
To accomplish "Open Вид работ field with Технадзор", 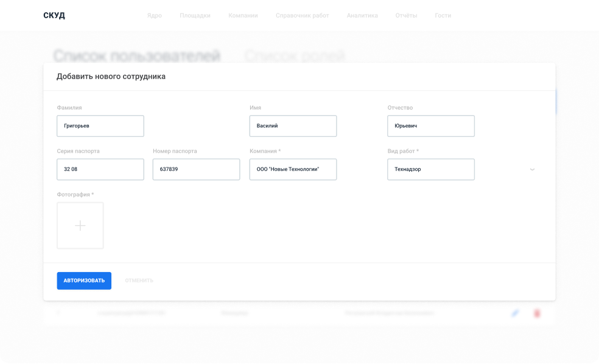I will (431, 169).
